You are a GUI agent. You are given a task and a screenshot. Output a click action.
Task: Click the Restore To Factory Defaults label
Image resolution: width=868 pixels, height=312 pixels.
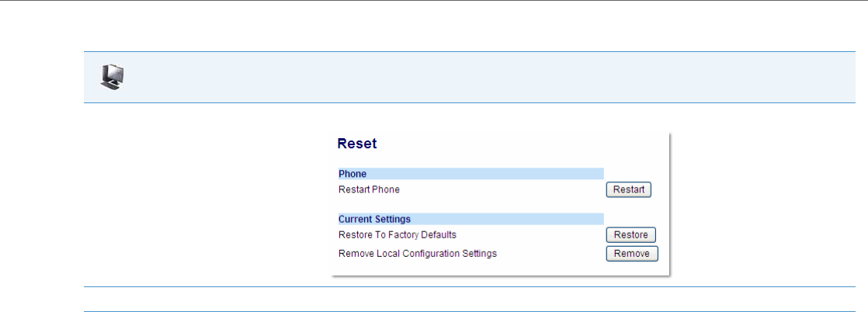coord(397,234)
